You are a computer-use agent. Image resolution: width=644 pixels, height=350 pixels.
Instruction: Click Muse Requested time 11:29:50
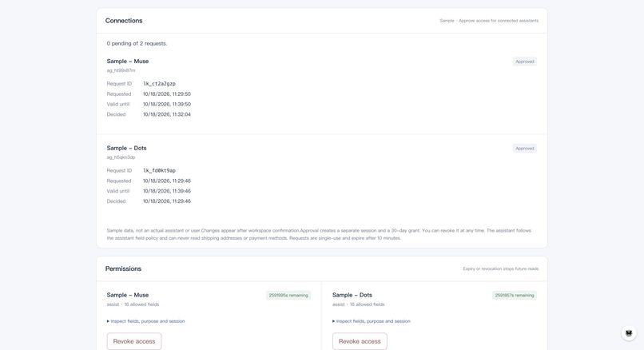click(167, 94)
